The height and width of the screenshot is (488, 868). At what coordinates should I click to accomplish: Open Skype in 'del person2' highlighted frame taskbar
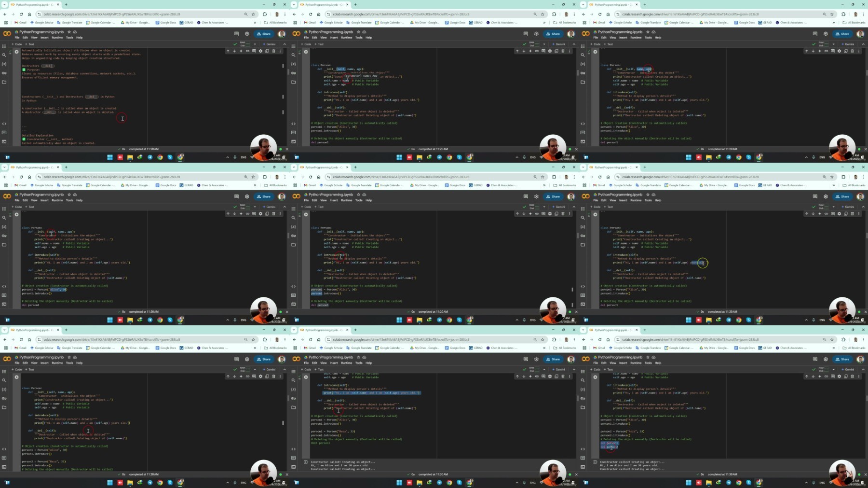[748, 482]
